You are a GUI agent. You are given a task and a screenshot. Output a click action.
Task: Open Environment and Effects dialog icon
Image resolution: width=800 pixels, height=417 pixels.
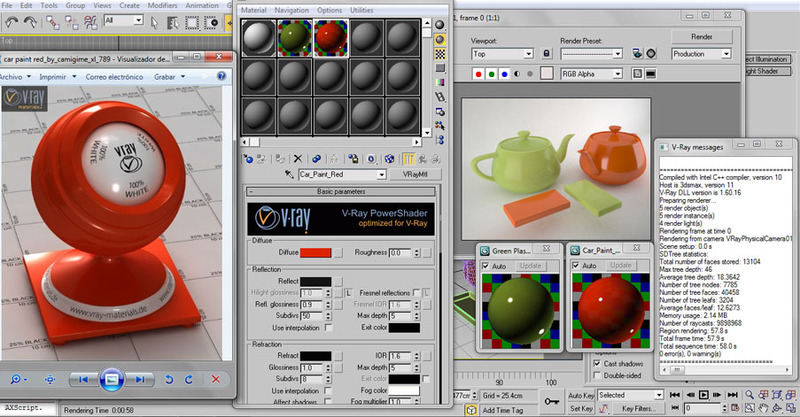[651, 54]
